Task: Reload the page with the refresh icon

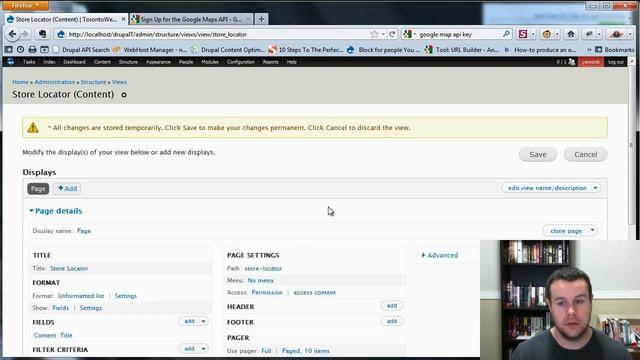Action: [x=392, y=34]
